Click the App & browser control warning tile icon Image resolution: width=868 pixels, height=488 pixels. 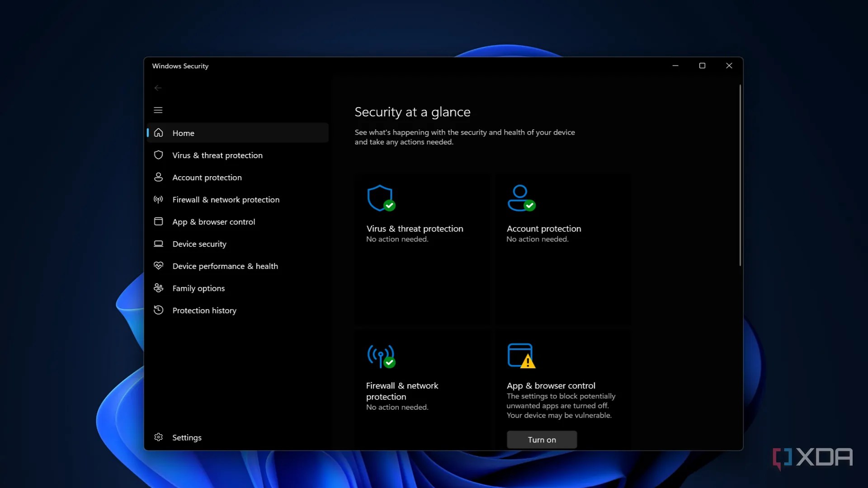[521, 356]
